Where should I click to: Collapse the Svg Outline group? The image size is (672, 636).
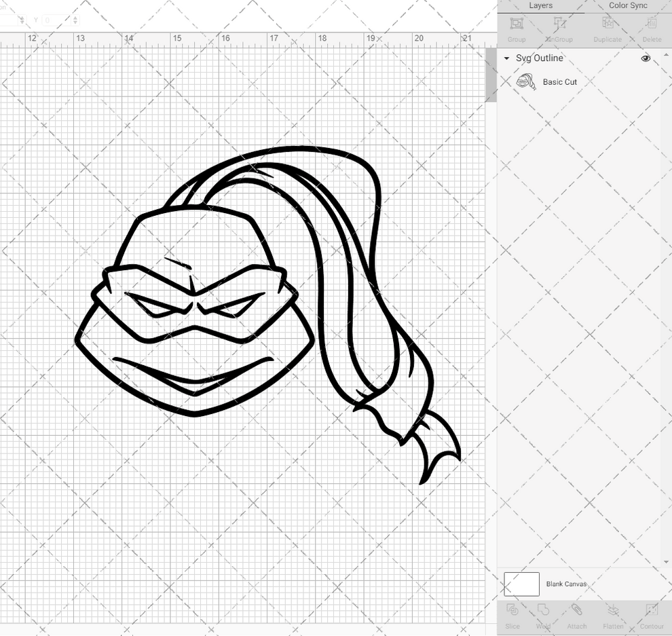tap(506, 58)
